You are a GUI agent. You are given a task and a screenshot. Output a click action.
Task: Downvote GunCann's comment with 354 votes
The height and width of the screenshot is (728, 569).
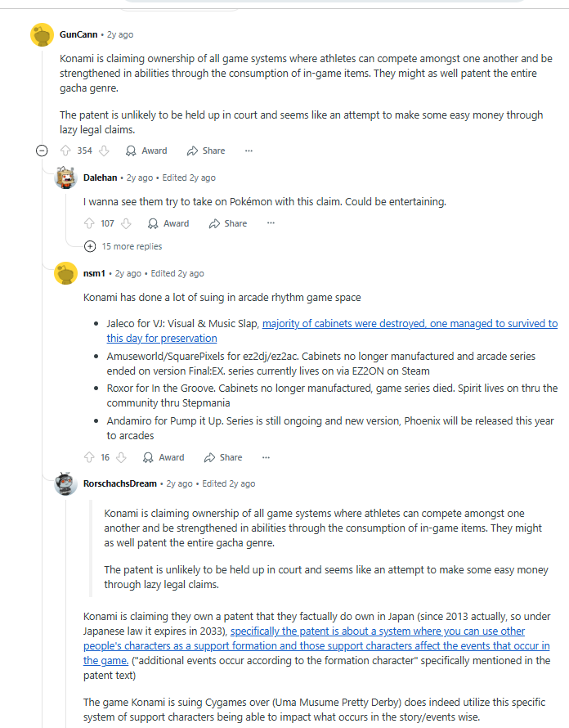click(105, 151)
